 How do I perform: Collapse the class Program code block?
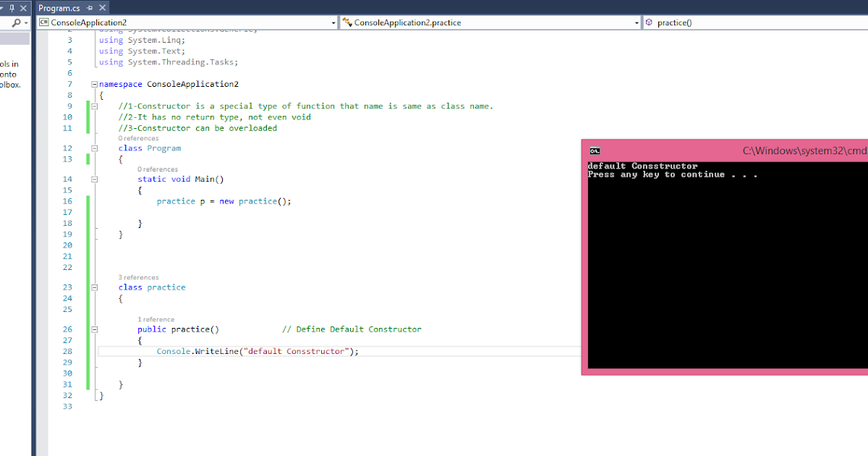click(x=94, y=148)
